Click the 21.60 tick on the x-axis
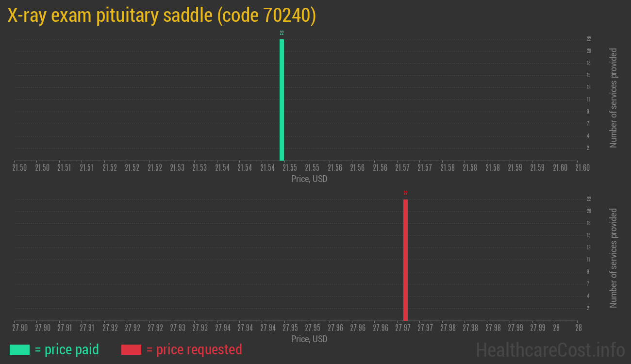The image size is (631, 364). [582, 168]
